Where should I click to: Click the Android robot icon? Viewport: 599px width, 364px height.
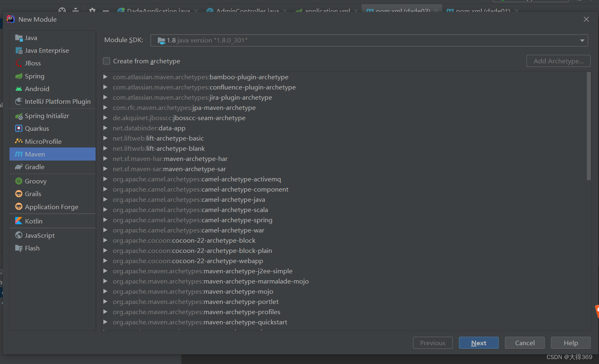[19, 89]
